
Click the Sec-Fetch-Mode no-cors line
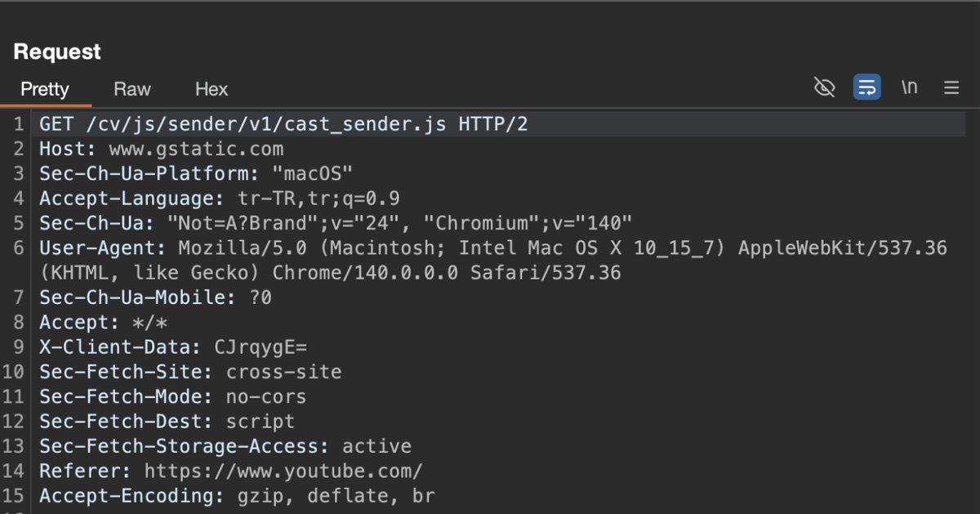(172, 397)
